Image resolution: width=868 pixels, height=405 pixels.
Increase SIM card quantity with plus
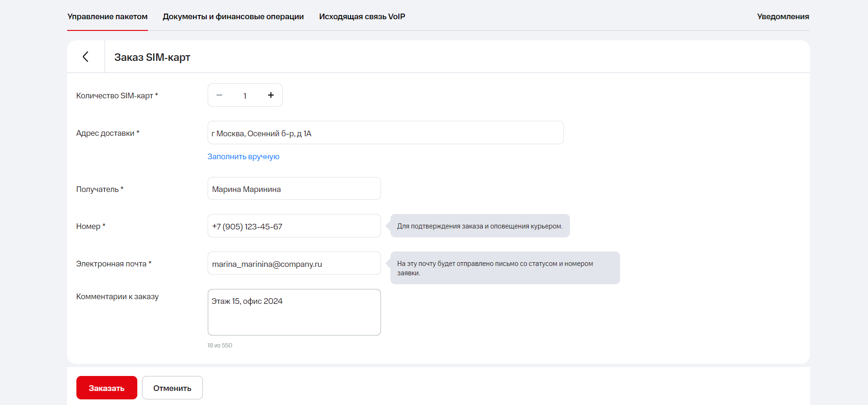coord(270,95)
